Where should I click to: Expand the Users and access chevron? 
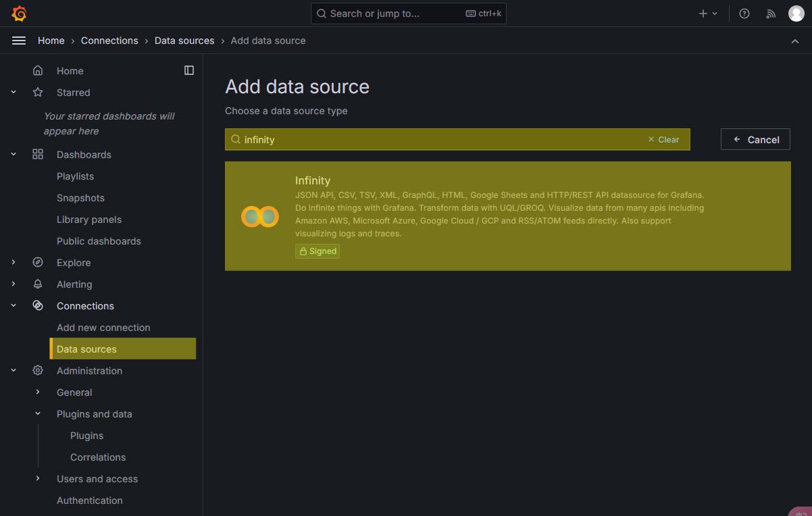coord(38,478)
